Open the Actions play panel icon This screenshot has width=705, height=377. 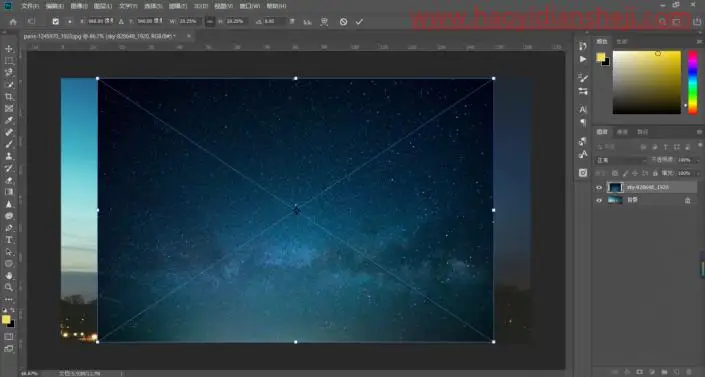(583, 59)
